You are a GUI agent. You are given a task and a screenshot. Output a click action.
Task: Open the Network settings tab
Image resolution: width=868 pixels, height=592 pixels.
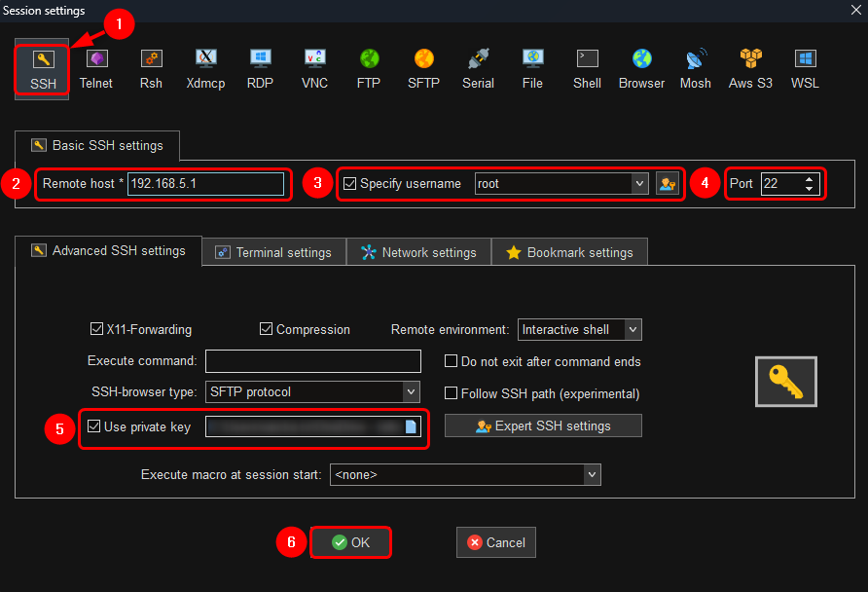click(418, 252)
